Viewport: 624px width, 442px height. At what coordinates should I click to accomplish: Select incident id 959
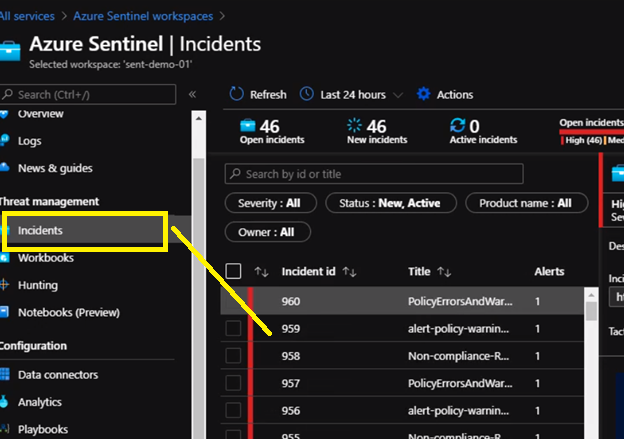click(291, 329)
